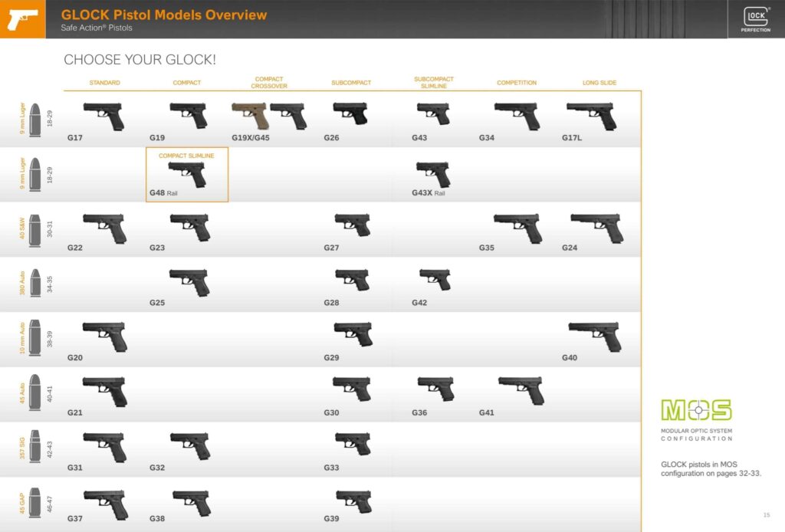The image size is (785, 532).
Task: Click the Safe Action Pistols subtitle
Action: point(97,28)
